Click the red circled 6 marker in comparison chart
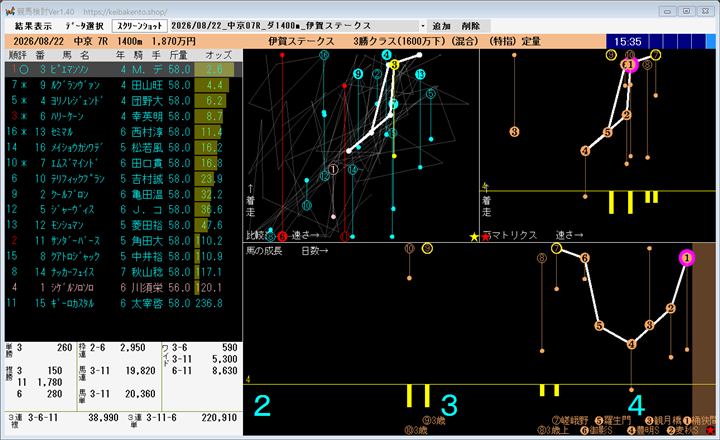This screenshot has height=440, width=720. [282, 237]
